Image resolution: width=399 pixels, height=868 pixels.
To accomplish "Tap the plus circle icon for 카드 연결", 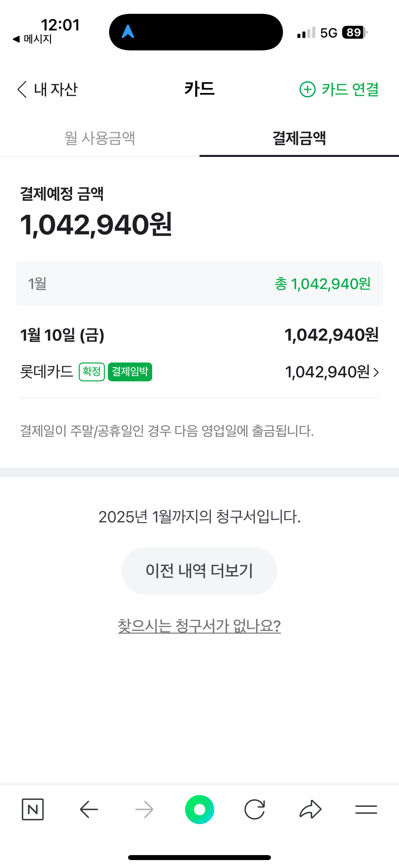I will tap(307, 89).
